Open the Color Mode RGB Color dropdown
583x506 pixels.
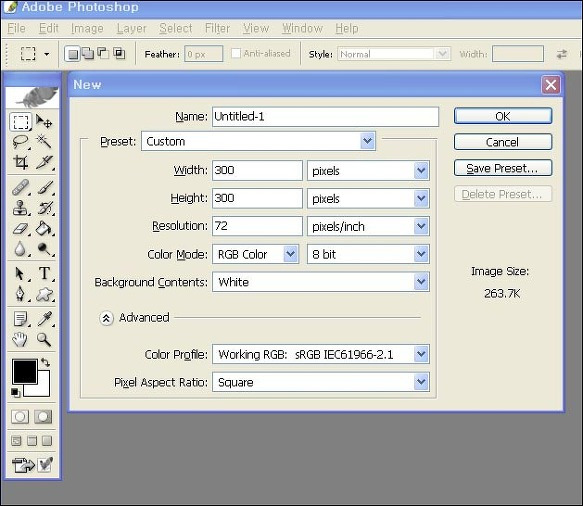255,254
